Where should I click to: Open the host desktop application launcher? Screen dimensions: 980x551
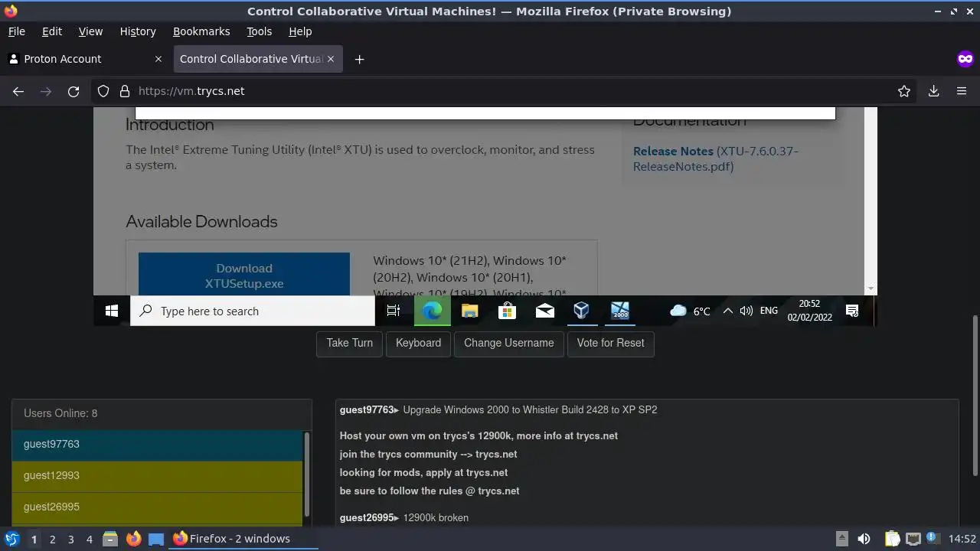(x=11, y=539)
